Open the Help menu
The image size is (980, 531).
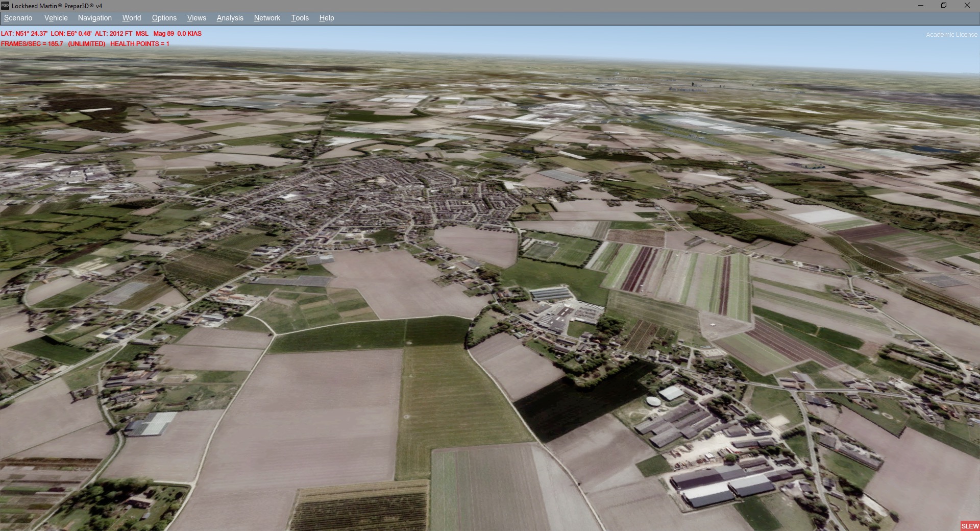pyautogui.click(x=327, y=18)
